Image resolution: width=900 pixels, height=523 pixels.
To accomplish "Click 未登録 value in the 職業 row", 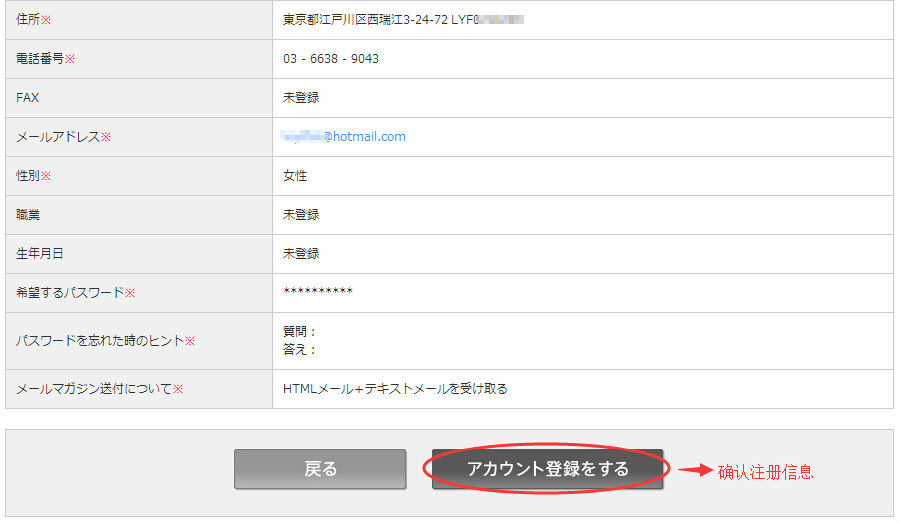I will [301, 215].
